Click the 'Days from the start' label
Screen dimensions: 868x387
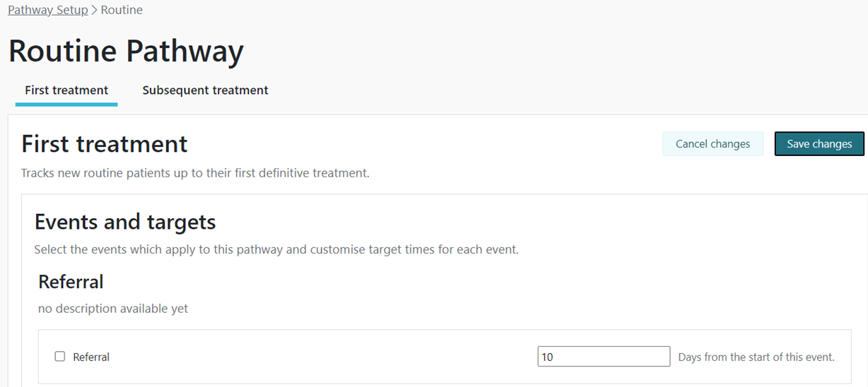(x=756, y=357)
